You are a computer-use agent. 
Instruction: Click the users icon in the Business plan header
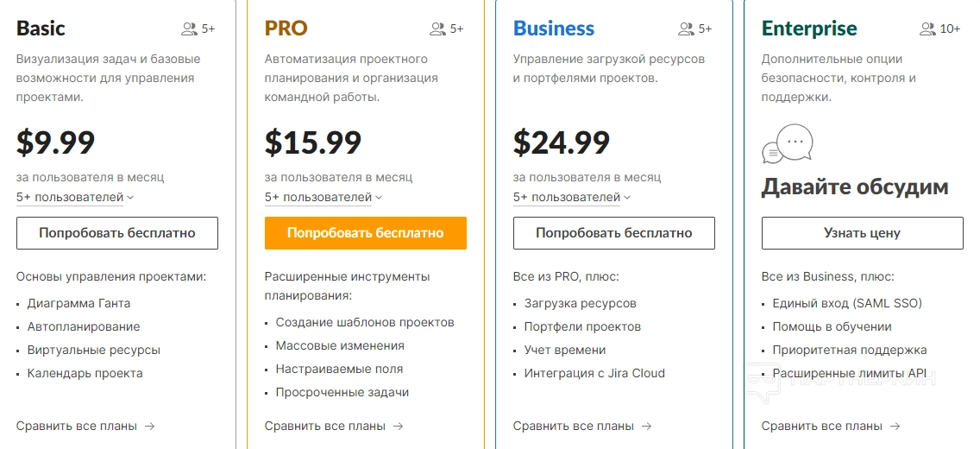686,29
